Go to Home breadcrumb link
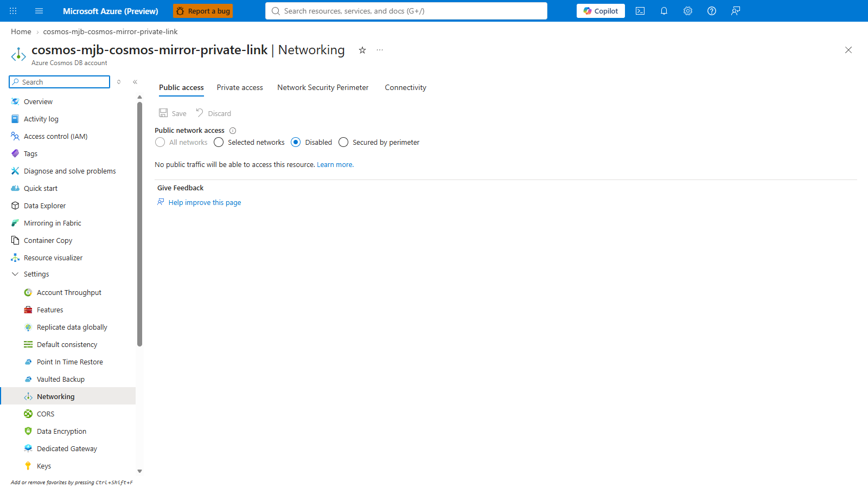 click(x=21, y=31)
